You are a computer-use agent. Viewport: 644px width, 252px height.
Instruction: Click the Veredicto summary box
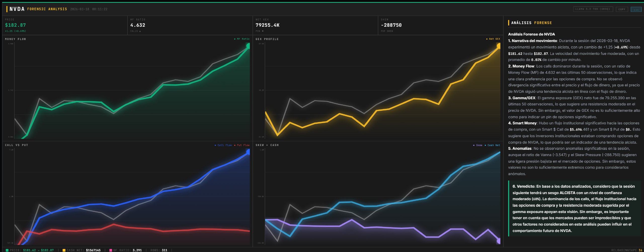574,208
